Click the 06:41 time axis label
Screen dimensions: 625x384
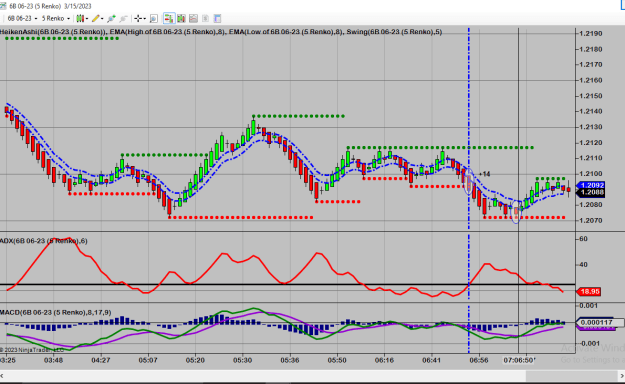431,360
